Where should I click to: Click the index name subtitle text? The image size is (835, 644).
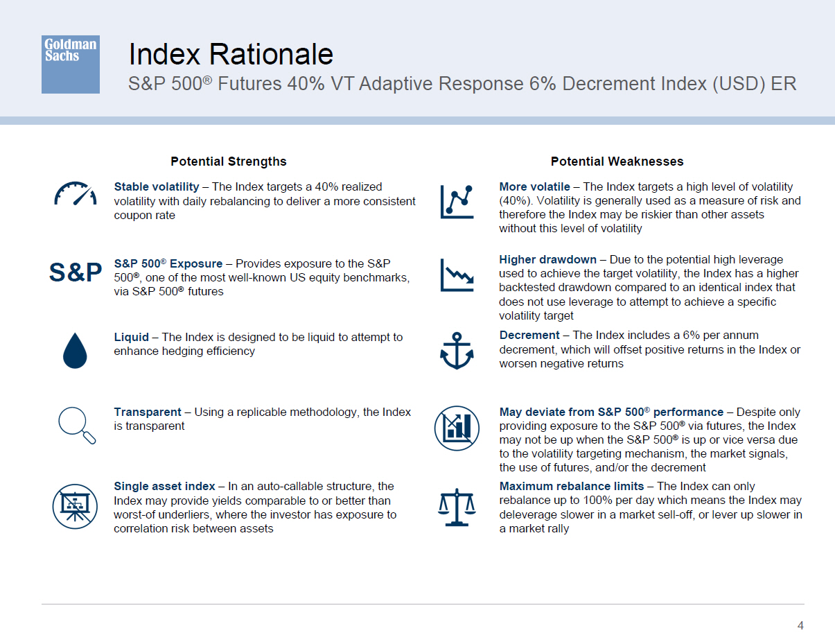tap(462, 84)
